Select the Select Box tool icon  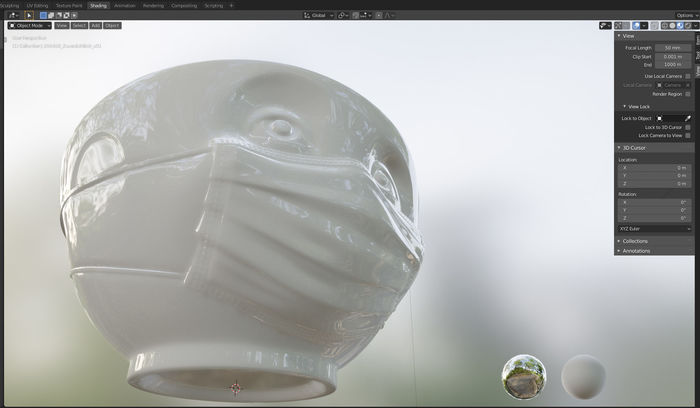[x=43, y=15]
